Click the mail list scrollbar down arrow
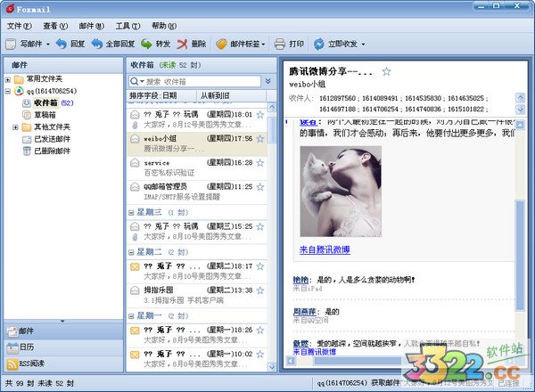The width and height of the screenshot is (535, 392). pos(272,367)
